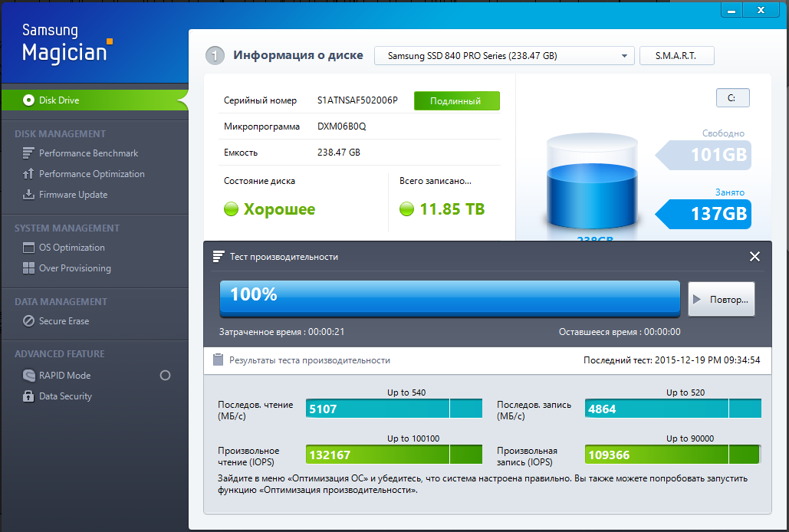Open Performance Benchmark section
The image size is (789, 532).
point(89,153)
